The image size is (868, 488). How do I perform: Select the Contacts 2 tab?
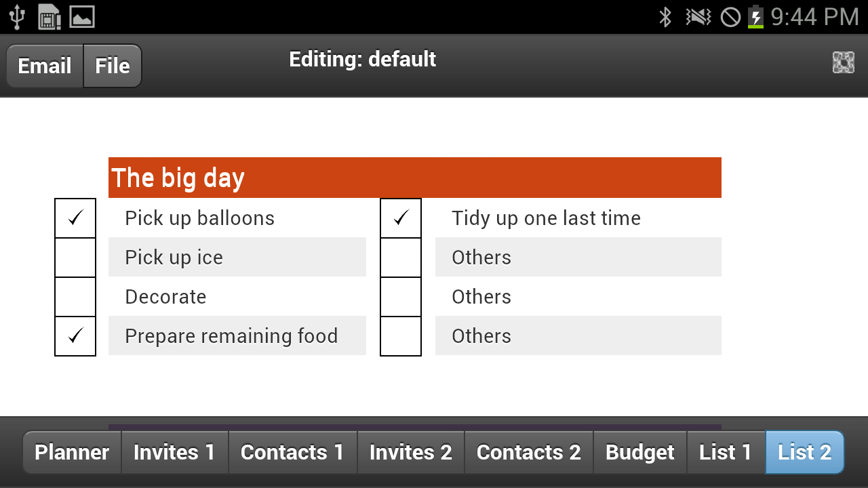pos(529,452)
